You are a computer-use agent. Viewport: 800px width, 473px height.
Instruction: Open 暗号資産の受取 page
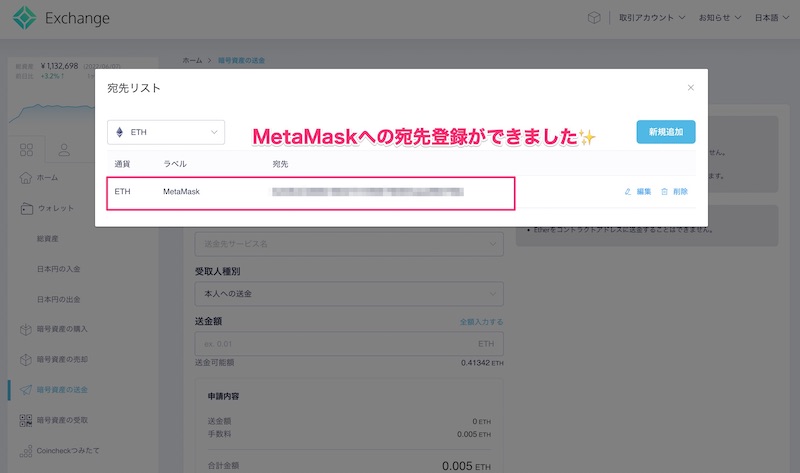pos(62,420)
